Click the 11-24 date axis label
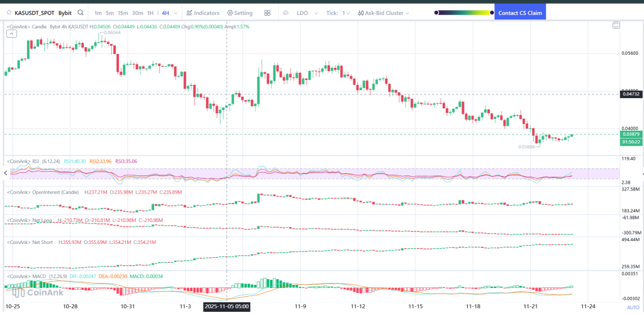 click(x=588, y=307)
